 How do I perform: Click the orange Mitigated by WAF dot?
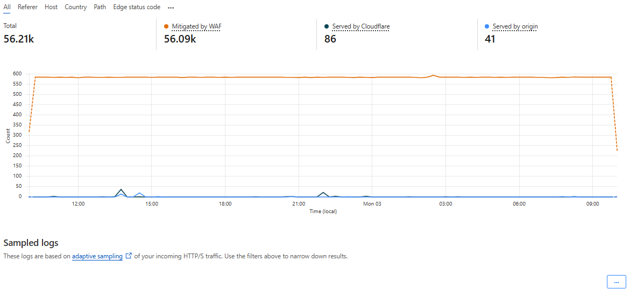tap(167, 26)
